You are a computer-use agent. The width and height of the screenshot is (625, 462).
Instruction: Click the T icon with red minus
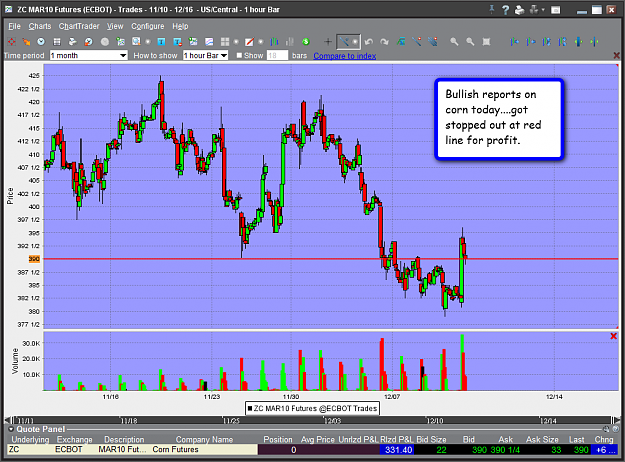(x=177, y=41)
